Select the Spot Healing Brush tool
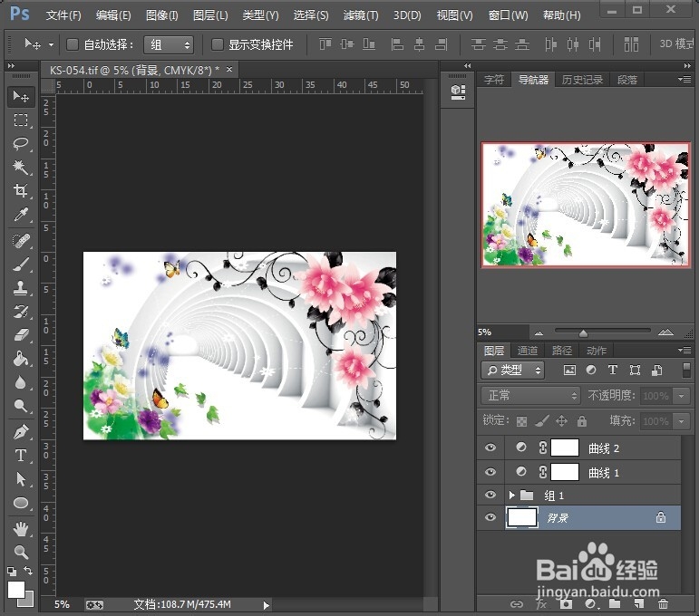The height and width of the screenshot is (616, 699). 21,241
